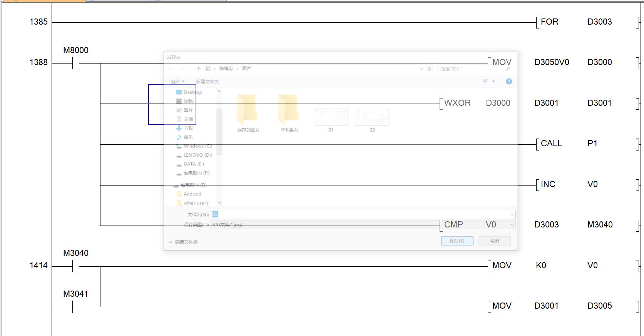
Task: Select the LENOVO (D:) drive
Action: pyautogui.click(x=197, y=155)
